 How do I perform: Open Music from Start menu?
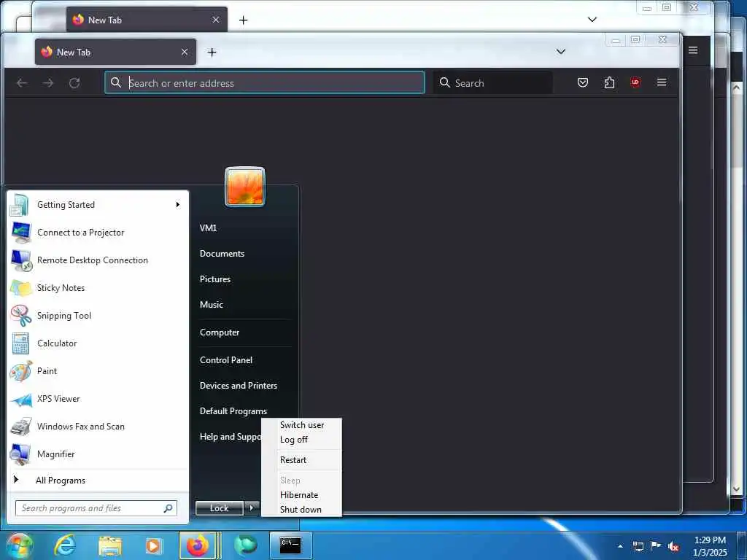click(211, 305)
